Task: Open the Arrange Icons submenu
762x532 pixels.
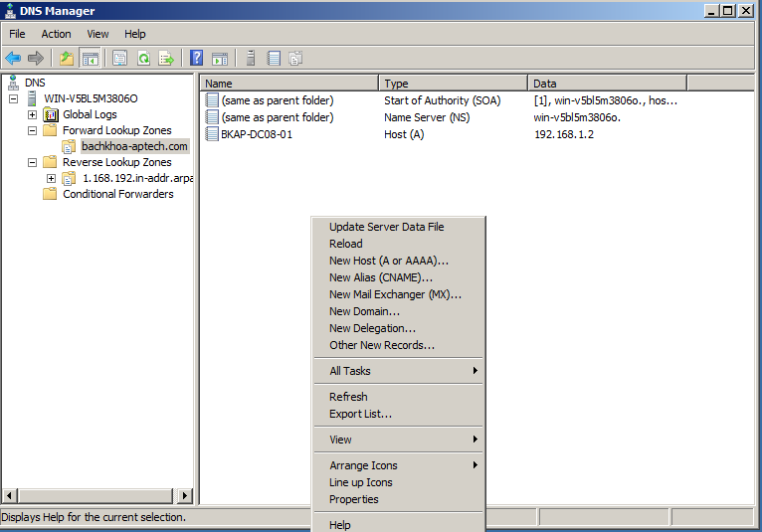Action: (399, 465)
